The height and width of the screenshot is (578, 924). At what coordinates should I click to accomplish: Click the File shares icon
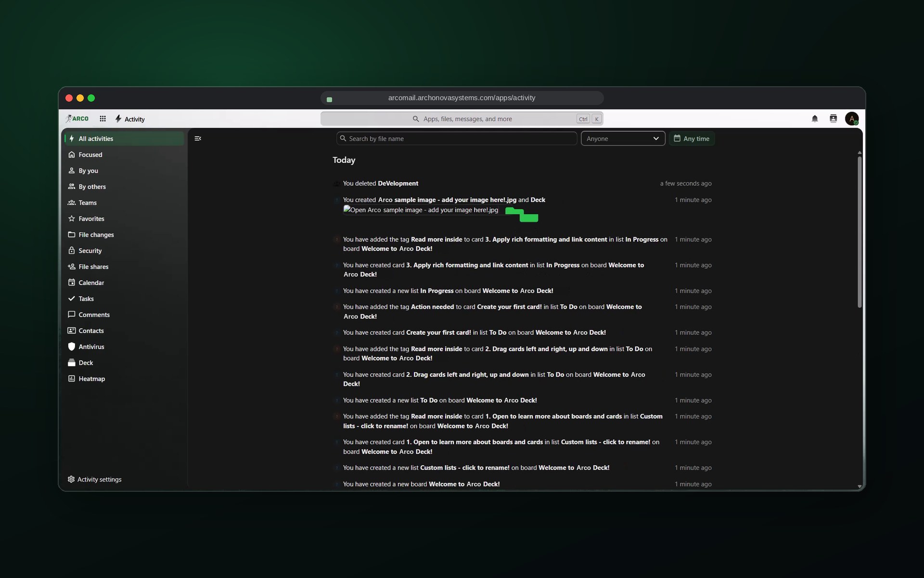coord(72,266)
